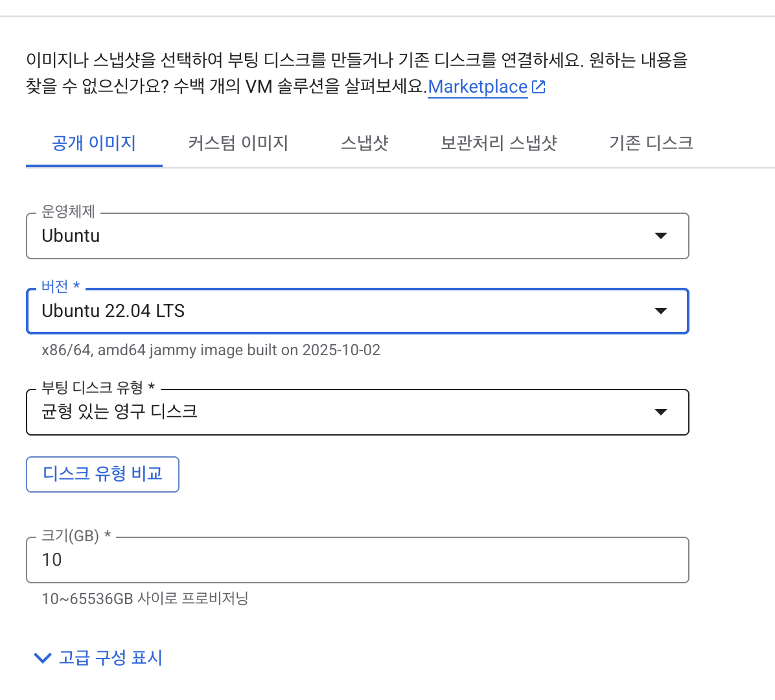
Task: Switch to the 공개 이미지 tab
Action: [x=94, y=143]
